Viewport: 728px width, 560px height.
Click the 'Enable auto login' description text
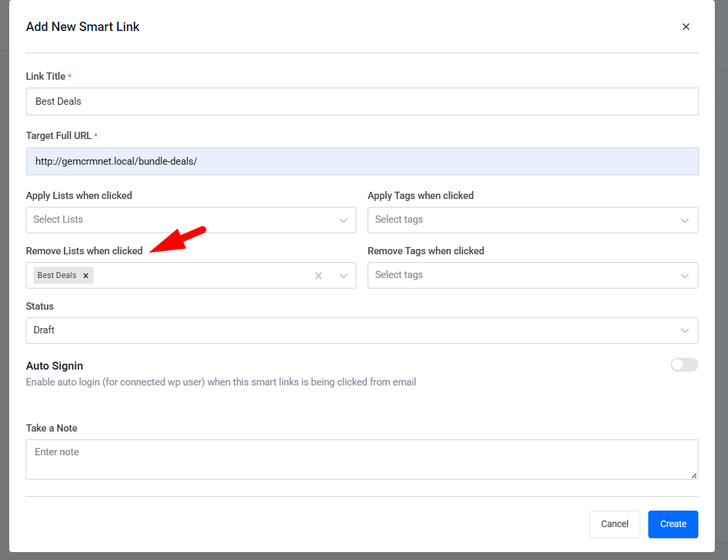[221, 382]
